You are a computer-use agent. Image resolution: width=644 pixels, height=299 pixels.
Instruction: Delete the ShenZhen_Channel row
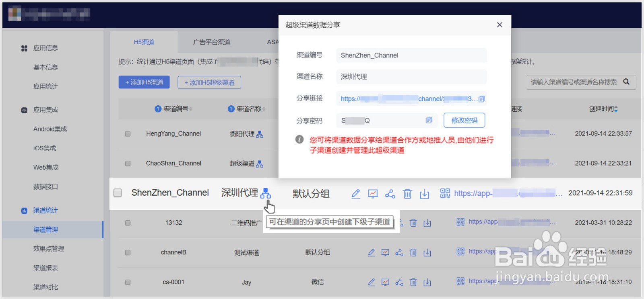coord(407,194)
